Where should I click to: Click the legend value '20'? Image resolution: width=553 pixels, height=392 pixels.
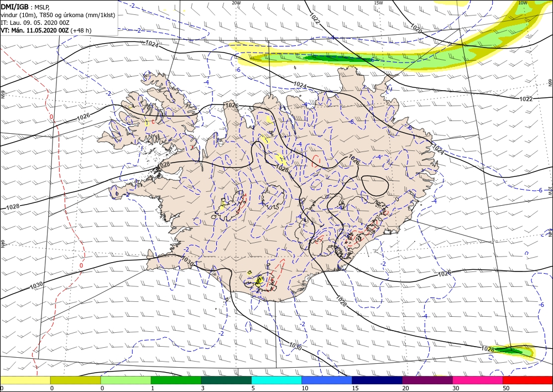405,388
